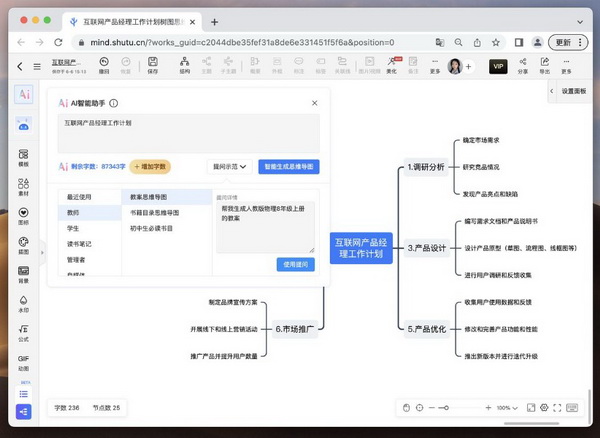Choose the 书籍目录思维导图 example
The width and height of the screenshot is (600, 438).
pos(166,213)
